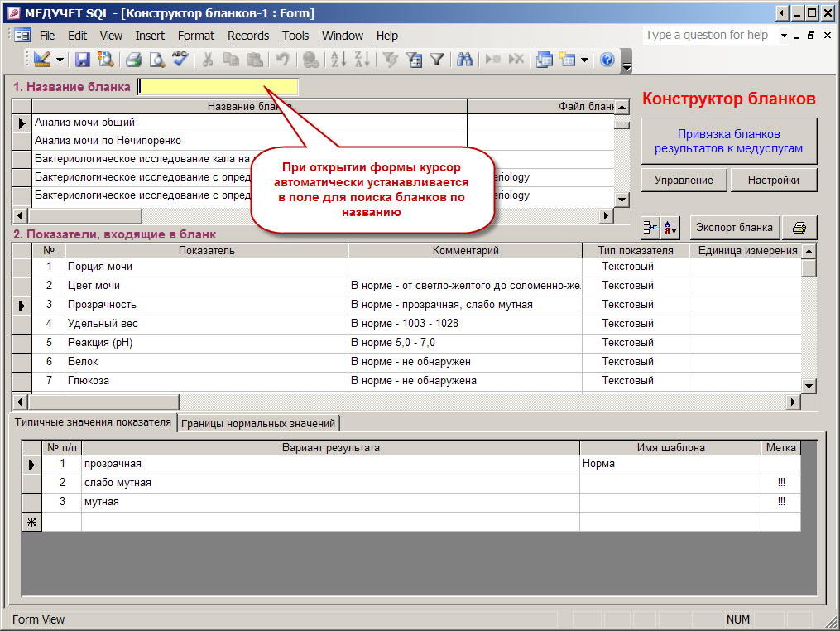
Task: Click the Design View toolbar icon
Action: tap(42, 59)
